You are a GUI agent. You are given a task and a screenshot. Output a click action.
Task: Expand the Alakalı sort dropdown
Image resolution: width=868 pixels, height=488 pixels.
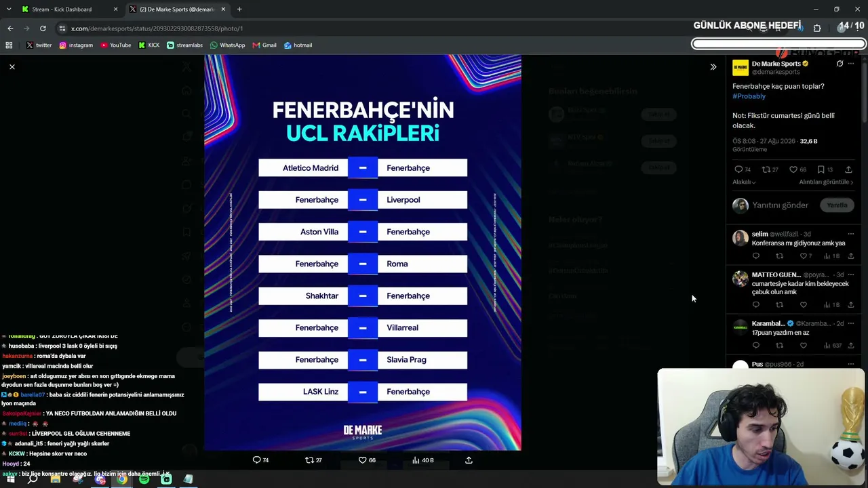pos(744,182)
